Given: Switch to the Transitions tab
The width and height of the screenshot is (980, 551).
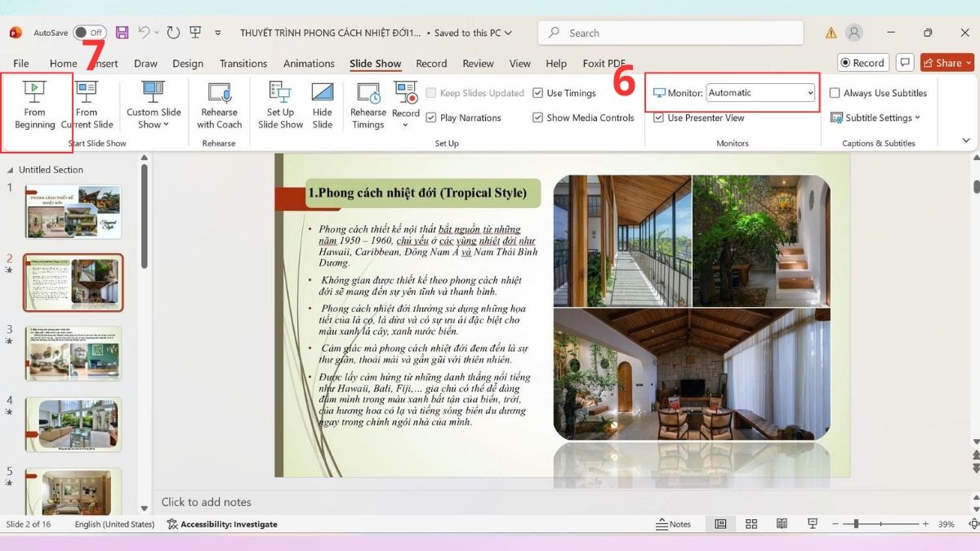Looking at the screenshot, I should coord(243,64).
